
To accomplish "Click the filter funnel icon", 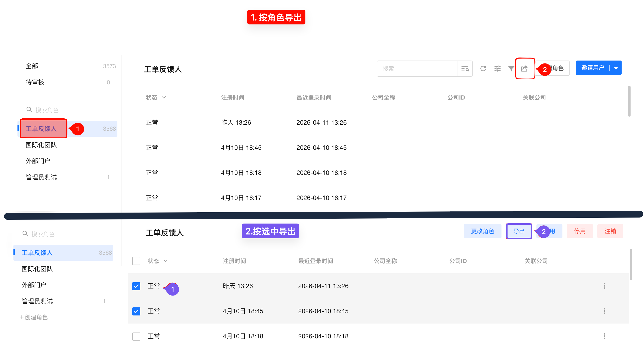I will [x=511, y=69].
